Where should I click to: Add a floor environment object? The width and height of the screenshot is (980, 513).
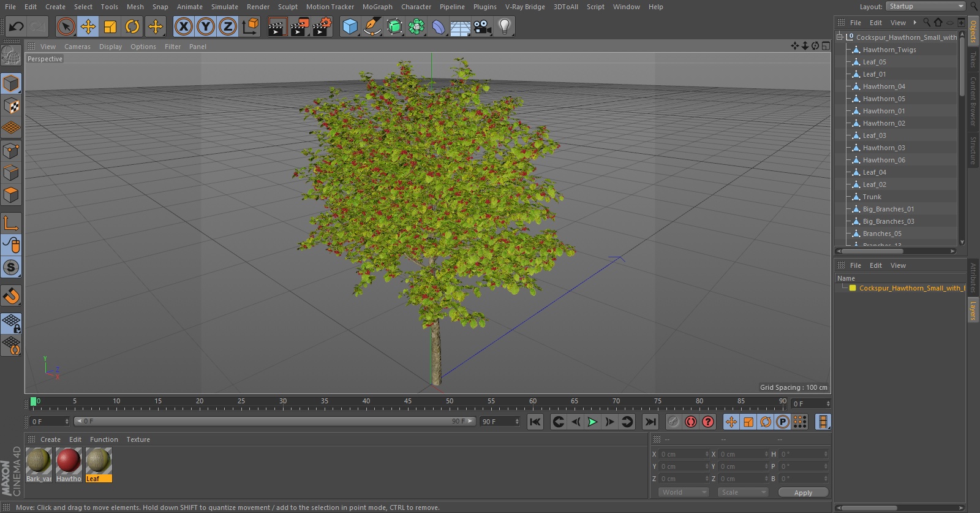[460, 26]
